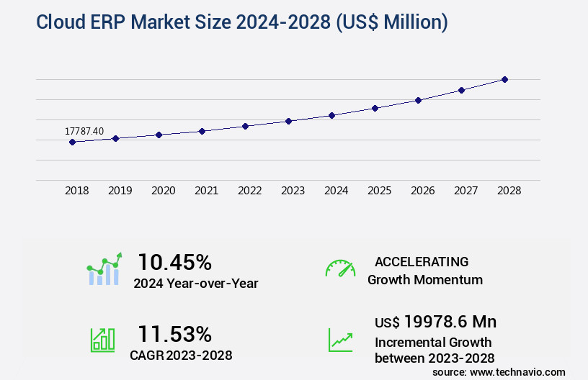
Task: Click the 17787.40 value label
Action: pos(84,131)
